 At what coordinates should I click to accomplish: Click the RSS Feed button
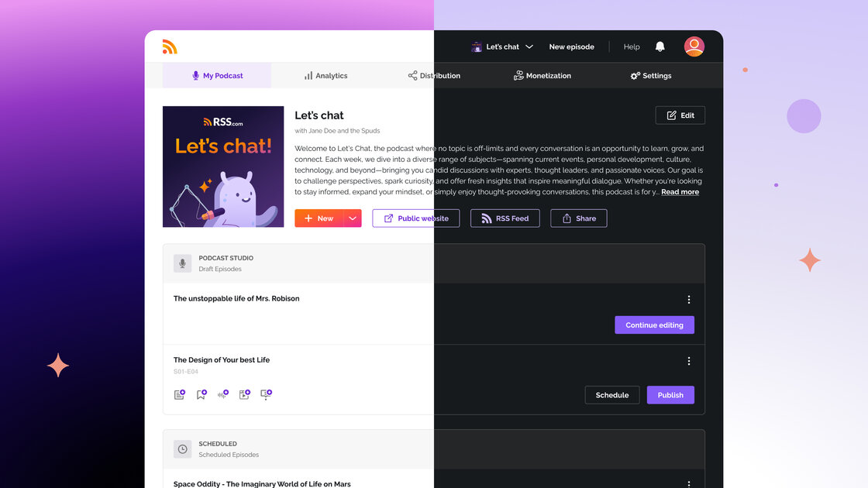[x=505, y=218]
